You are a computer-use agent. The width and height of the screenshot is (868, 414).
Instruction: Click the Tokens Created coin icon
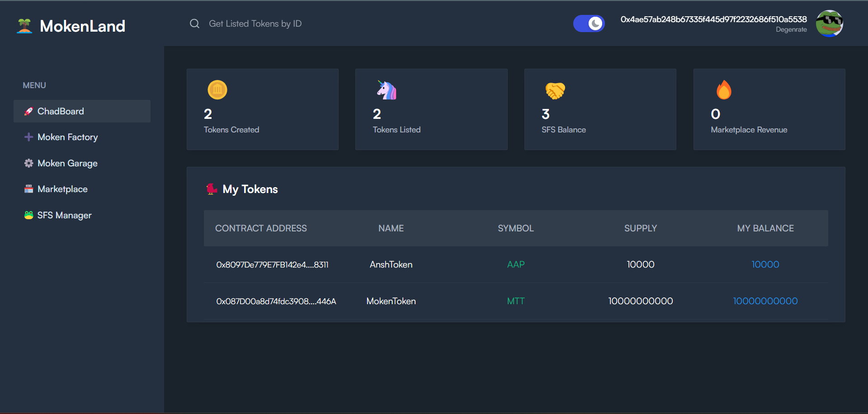(217, 90)
